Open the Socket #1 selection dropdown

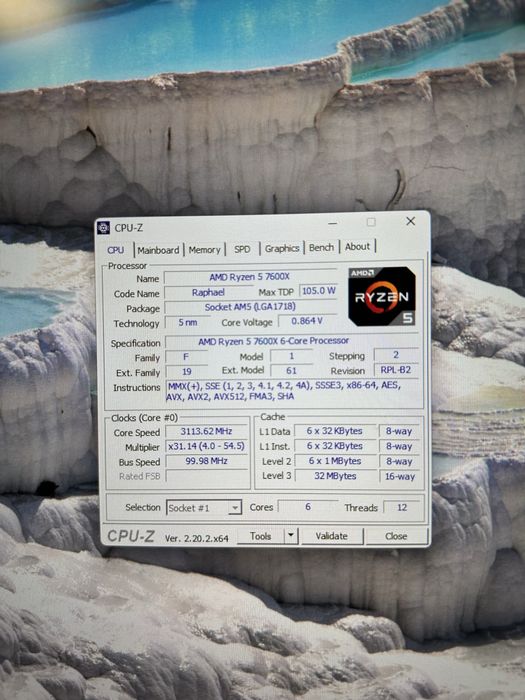coord(204,508)
